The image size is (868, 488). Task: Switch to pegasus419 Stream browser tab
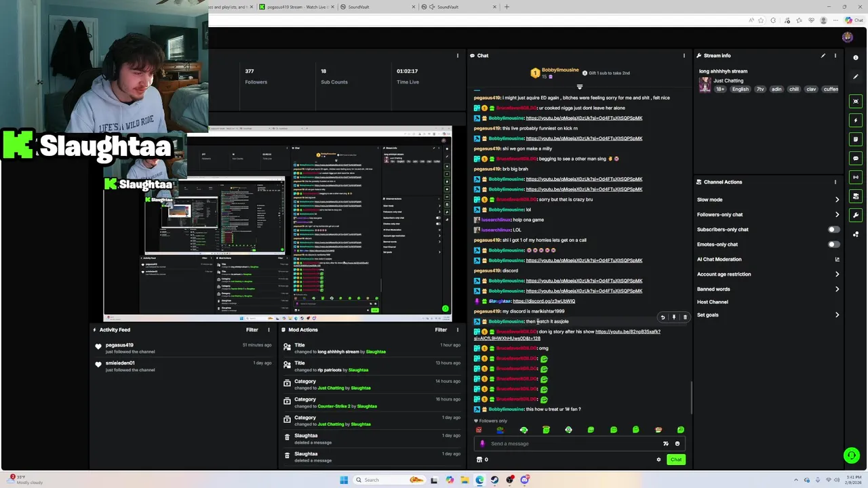pyautogui.click(x=296, y=7)
